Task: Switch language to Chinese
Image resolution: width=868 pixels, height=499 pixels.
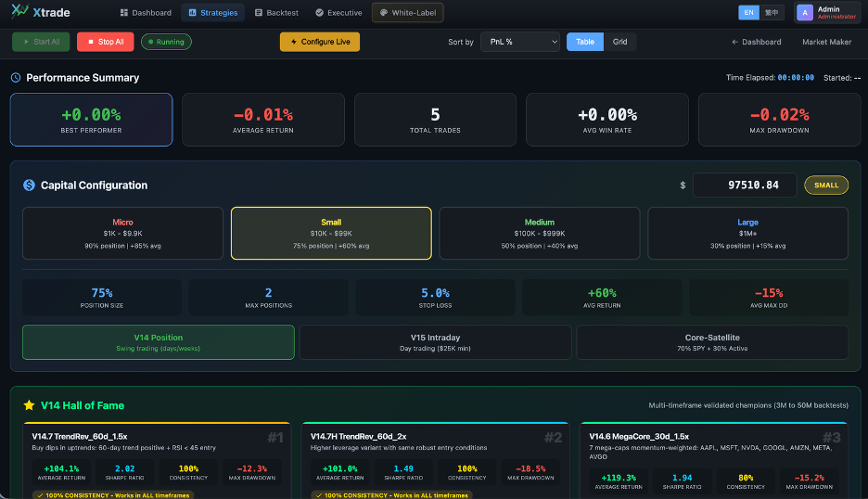Action: click(772, 12)
